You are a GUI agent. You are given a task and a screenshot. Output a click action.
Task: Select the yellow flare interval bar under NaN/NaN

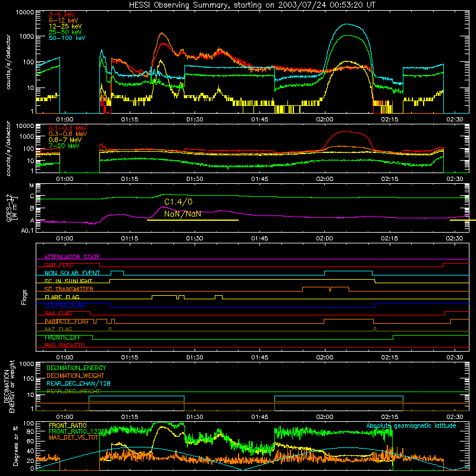193,220
